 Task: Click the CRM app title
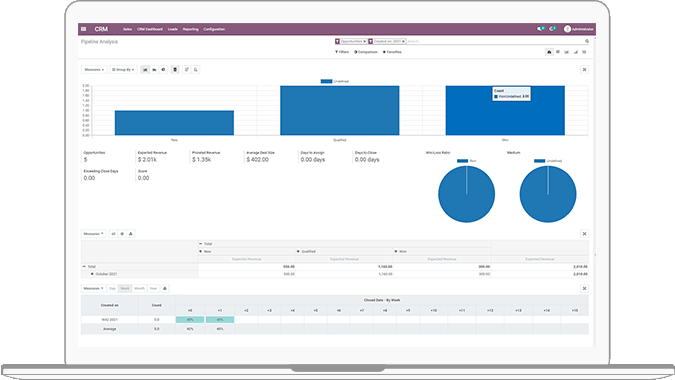[101, 29]
